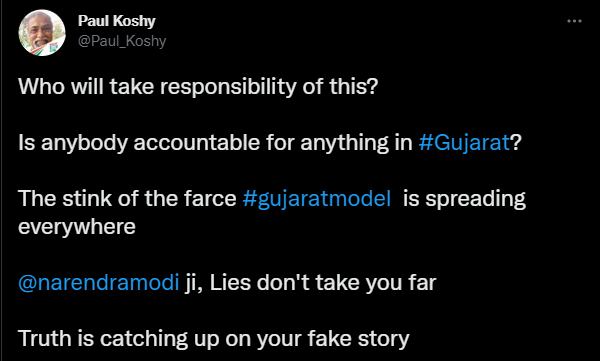Screen dimensions: 600x361
Task: Open the #Gujarat hashtag
Action: point(464,143)
